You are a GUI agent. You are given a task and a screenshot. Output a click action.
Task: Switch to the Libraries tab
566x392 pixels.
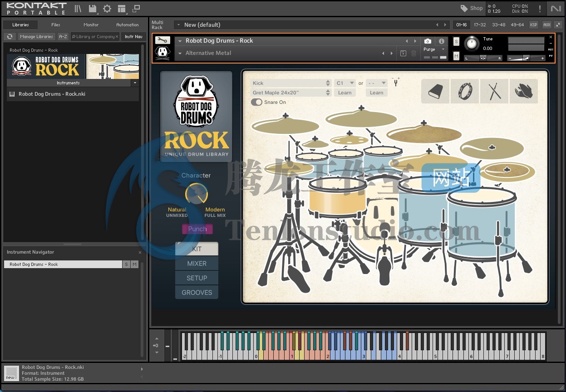click(20, 24)
